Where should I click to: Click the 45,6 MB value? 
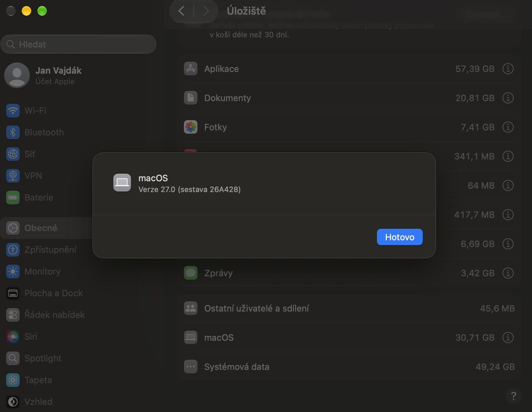click(497, 308)
